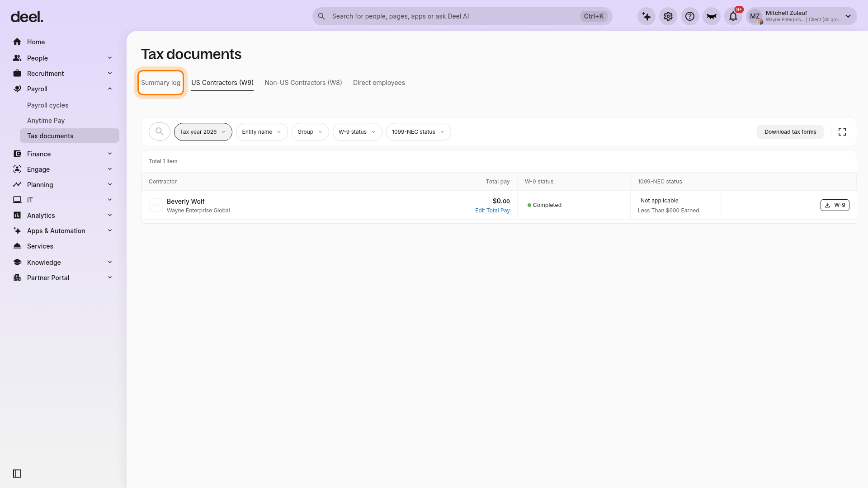
Task: Open the Group filter dropdown
Action: [310, 132]
